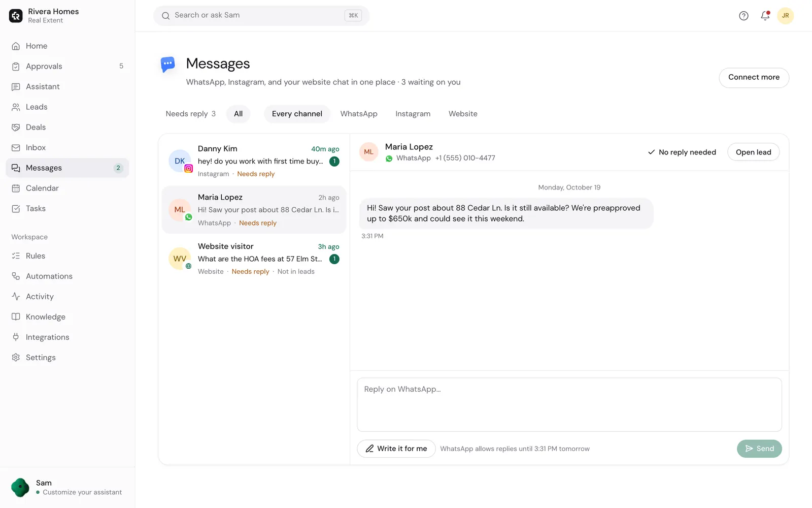Click the phone number +1 (555) 010-4477

pos(465,158)
